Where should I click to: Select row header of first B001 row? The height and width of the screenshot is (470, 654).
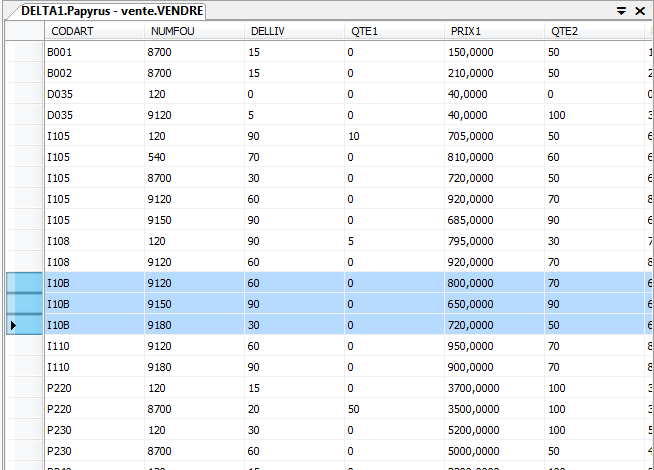(x=24, y=52)
